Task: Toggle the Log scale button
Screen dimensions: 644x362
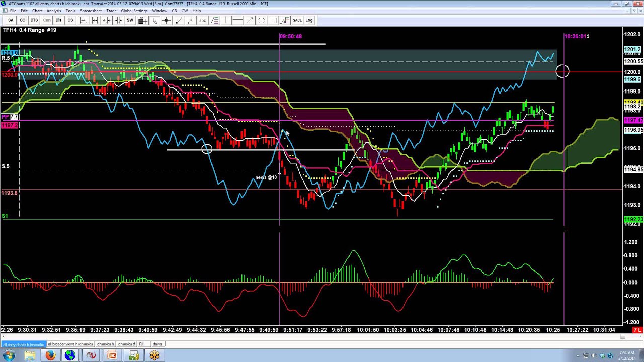Action: [x=309, y=20]
